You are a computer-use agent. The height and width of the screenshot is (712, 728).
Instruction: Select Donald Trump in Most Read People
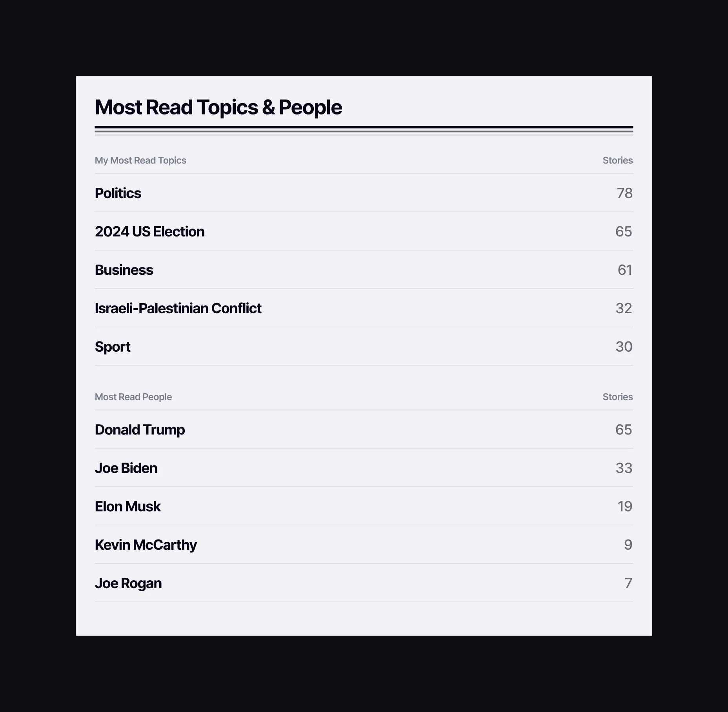tap(364, 429)
